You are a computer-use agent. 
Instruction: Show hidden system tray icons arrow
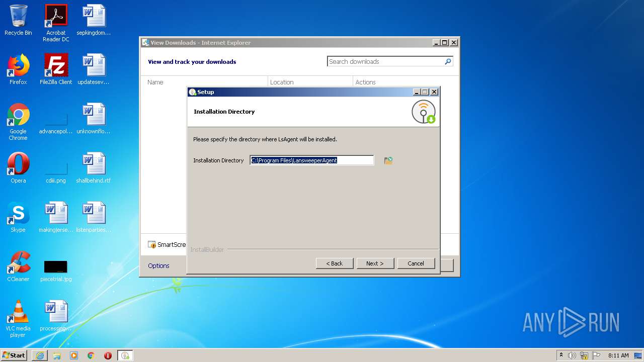[561, 355]
